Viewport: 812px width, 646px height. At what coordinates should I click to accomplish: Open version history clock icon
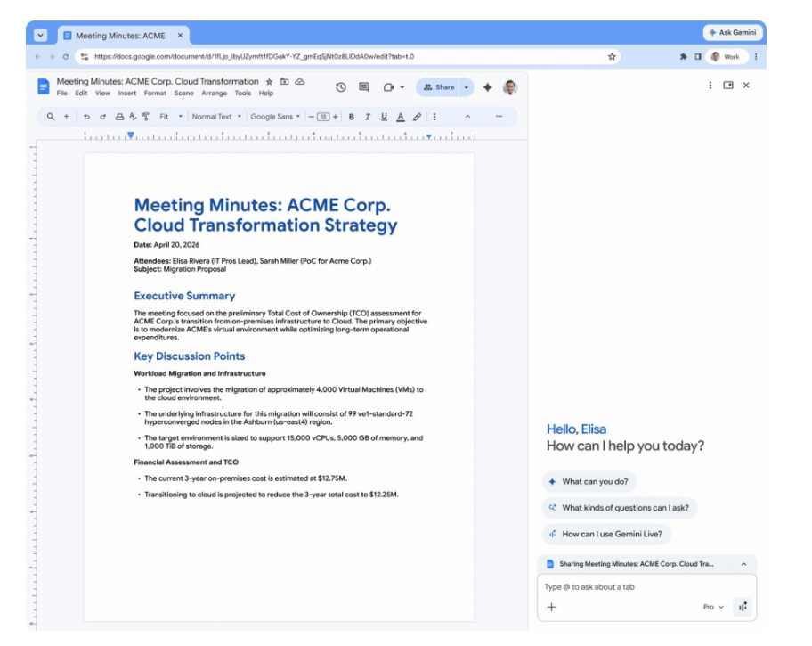click(x=340, y=87)
